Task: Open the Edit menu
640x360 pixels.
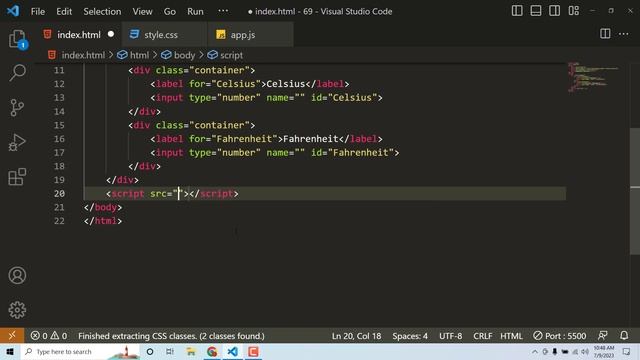Action: click(64, 11)
